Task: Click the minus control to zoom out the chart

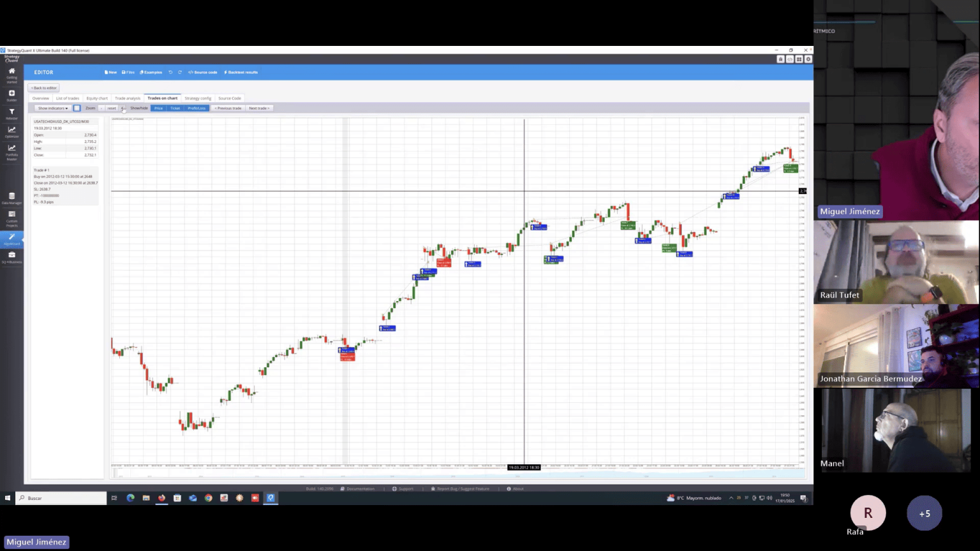Action: (x=101, y=108)
